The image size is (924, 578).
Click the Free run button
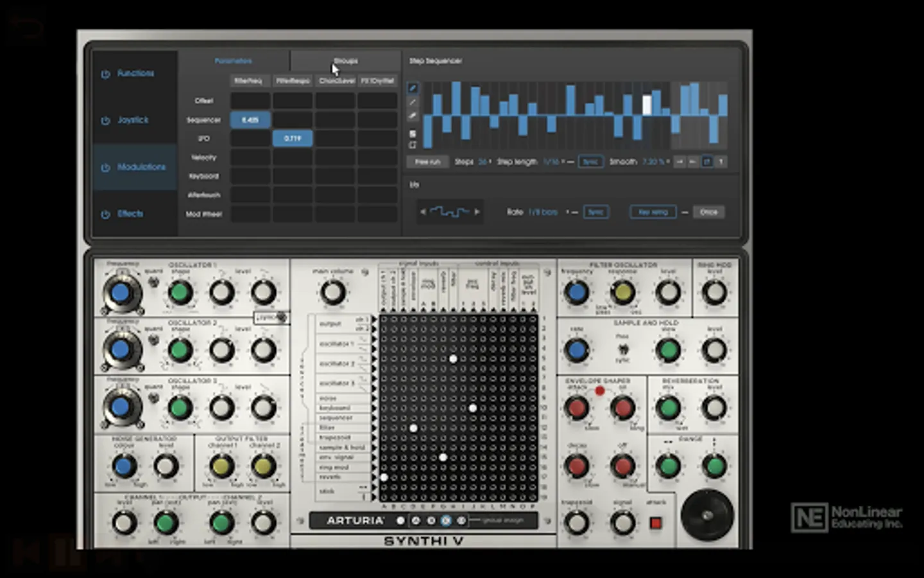(x=427, y=162)
